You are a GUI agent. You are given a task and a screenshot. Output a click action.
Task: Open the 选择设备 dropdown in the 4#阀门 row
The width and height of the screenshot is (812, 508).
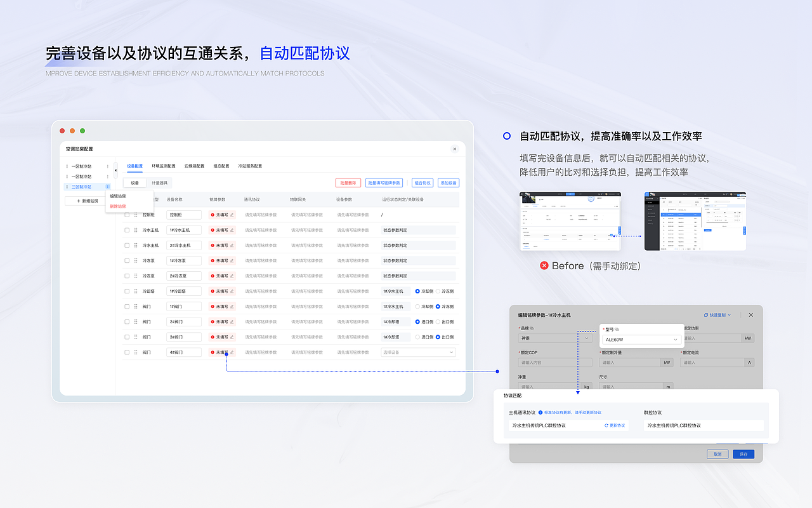418,352
